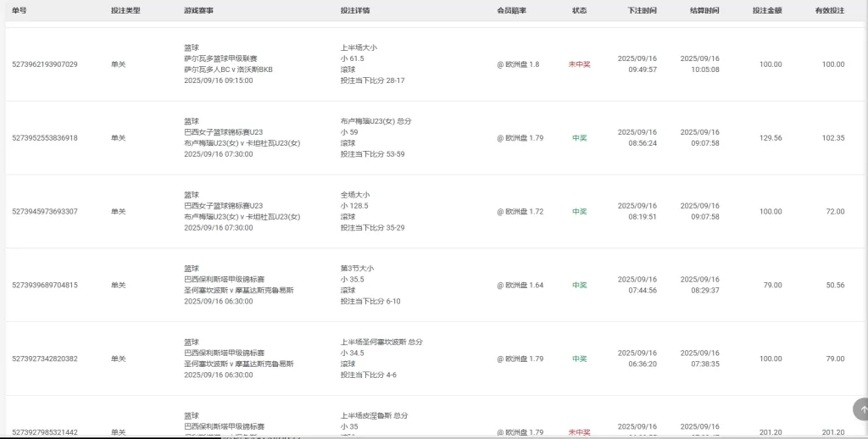This screenshot has height=439, width=868.
Task: Click order number 5273952553836918
Action: coord(45,138)
